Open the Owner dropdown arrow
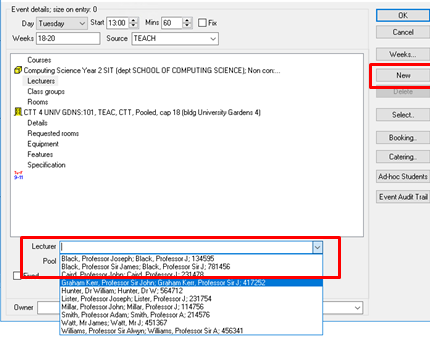 tap(358, 308)
